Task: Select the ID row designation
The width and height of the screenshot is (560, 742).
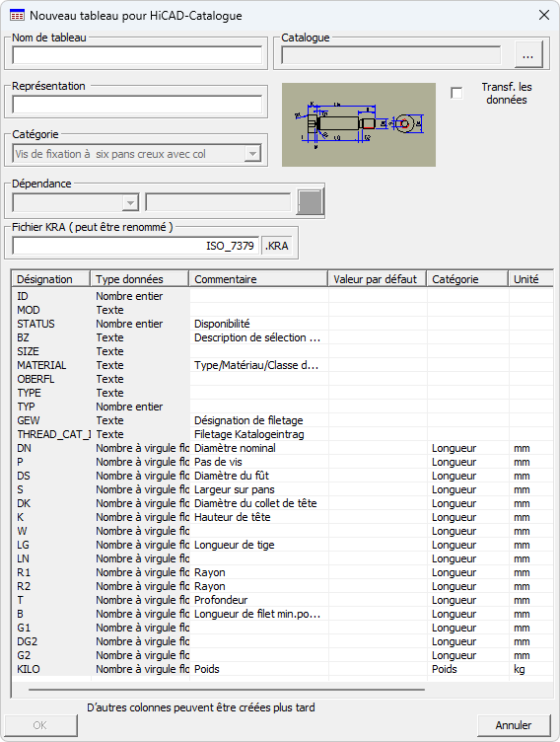Action: (x=23, y=296)
